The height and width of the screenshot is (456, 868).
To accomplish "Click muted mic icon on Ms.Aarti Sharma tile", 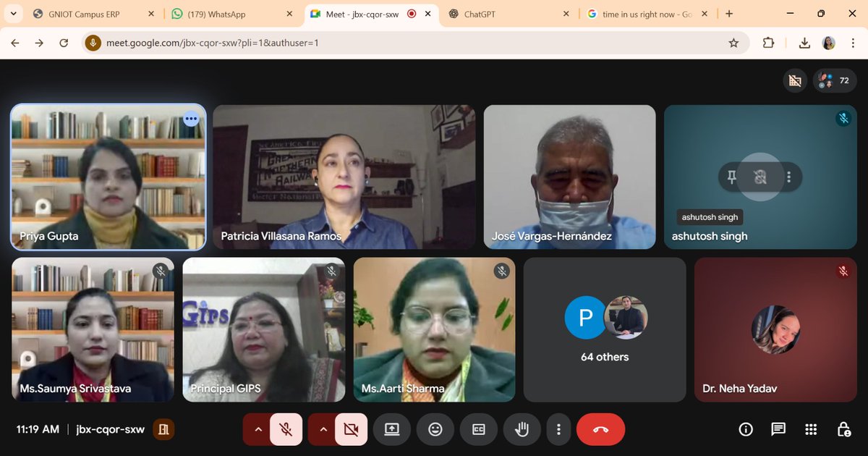I will click(502, 271).
